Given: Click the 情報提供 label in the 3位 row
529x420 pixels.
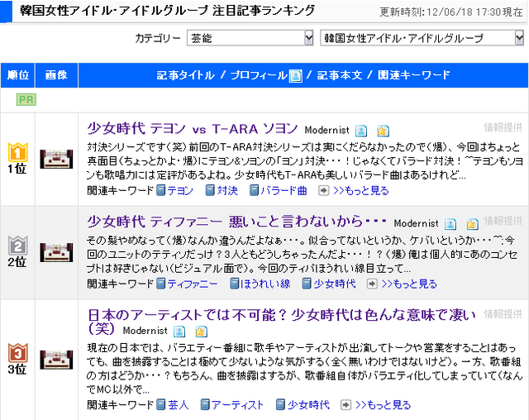Looking at the screenshot, I should point(503,314).
